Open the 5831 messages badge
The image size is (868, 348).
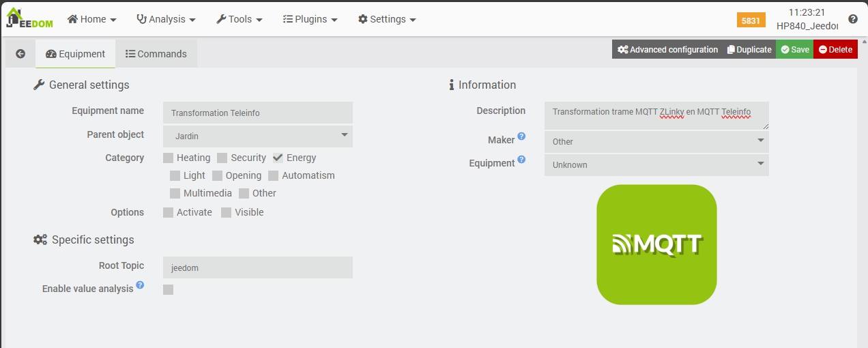point(751,20)
